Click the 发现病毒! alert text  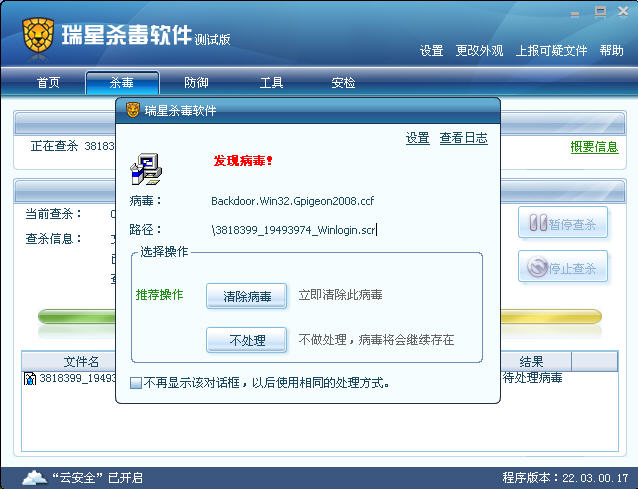(x=243, y=161)
